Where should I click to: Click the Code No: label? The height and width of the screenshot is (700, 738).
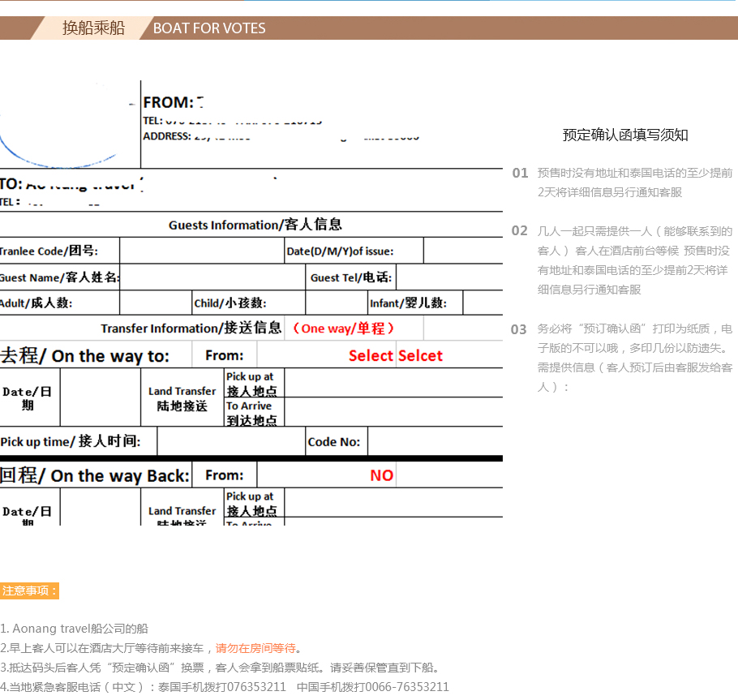coord(333,441)
